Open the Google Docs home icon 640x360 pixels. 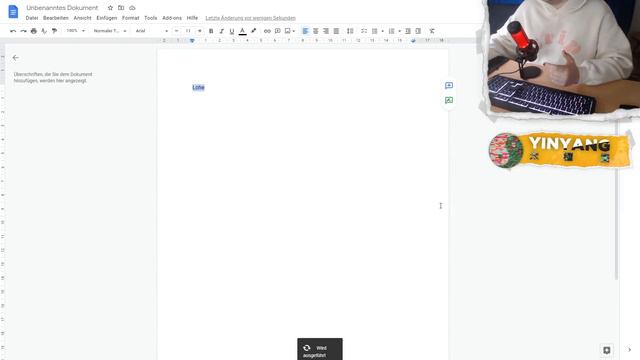click(13, 12)
